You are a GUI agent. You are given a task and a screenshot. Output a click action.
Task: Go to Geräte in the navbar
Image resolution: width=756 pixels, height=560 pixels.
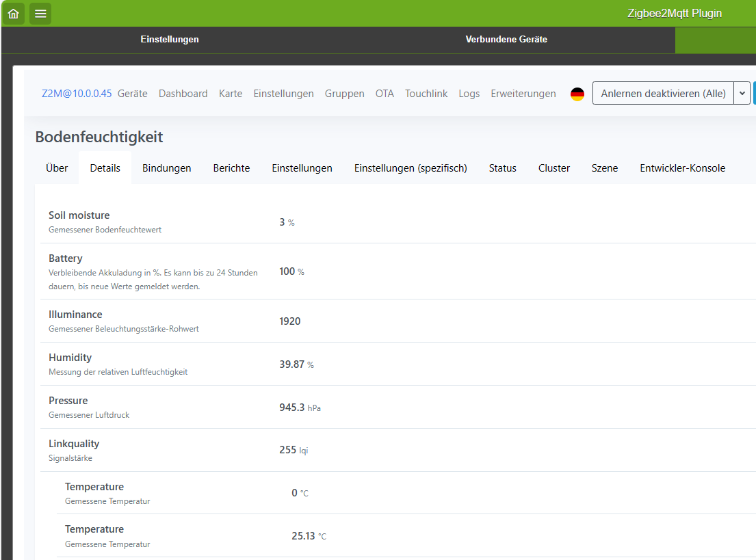(x=132, y=94)
